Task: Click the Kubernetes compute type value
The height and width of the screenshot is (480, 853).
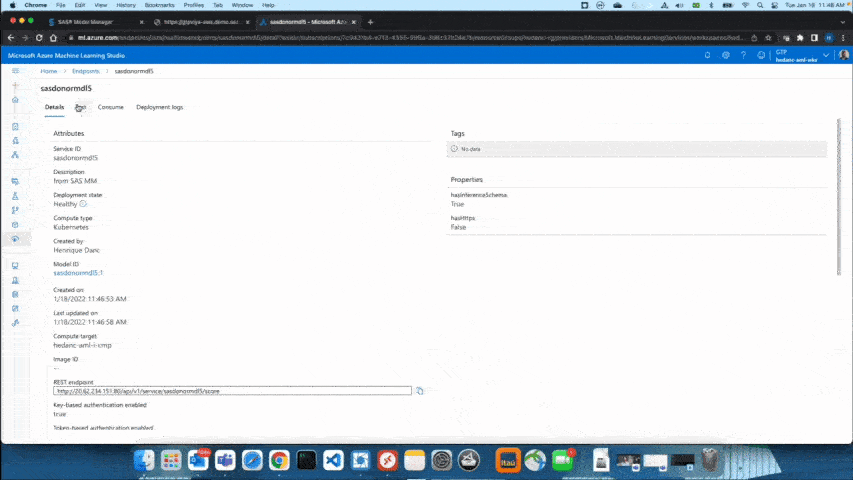Action: 71,227
